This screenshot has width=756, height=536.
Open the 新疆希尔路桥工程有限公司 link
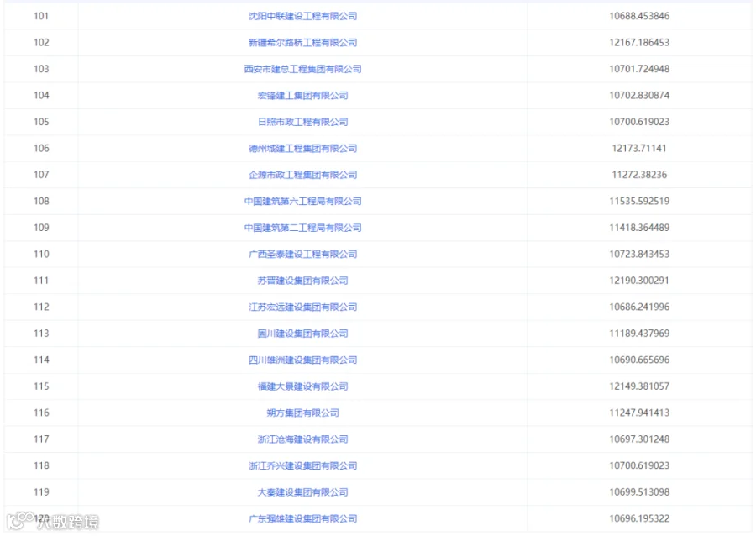302,42
